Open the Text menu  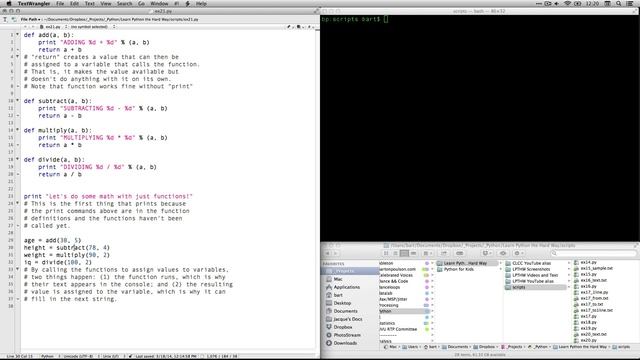pos(89,3)
